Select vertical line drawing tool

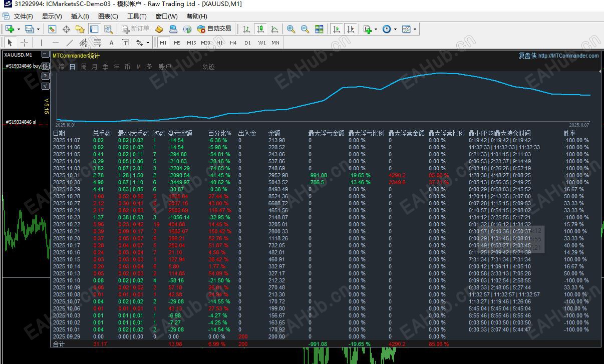point(41,43)
